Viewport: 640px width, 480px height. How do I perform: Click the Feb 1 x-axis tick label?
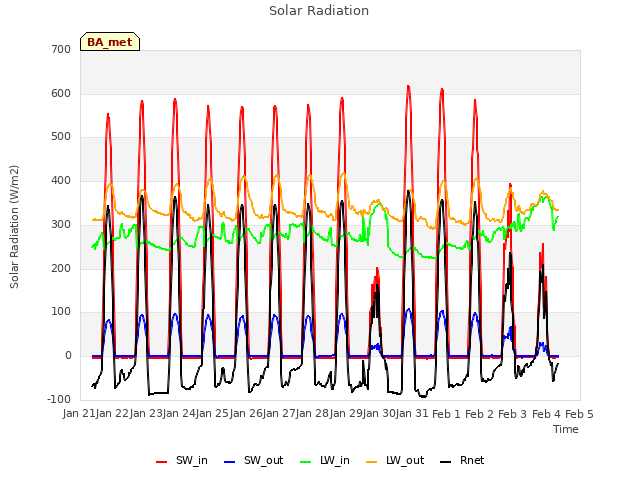pyautogui.click(x=446, y=414)
